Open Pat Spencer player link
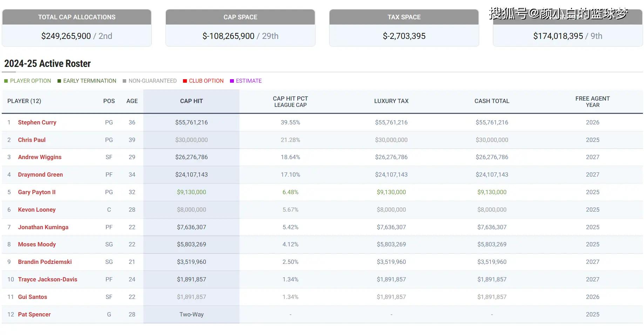Image resolution: width=644 pixels, height=335 pixels. point(34,314)
